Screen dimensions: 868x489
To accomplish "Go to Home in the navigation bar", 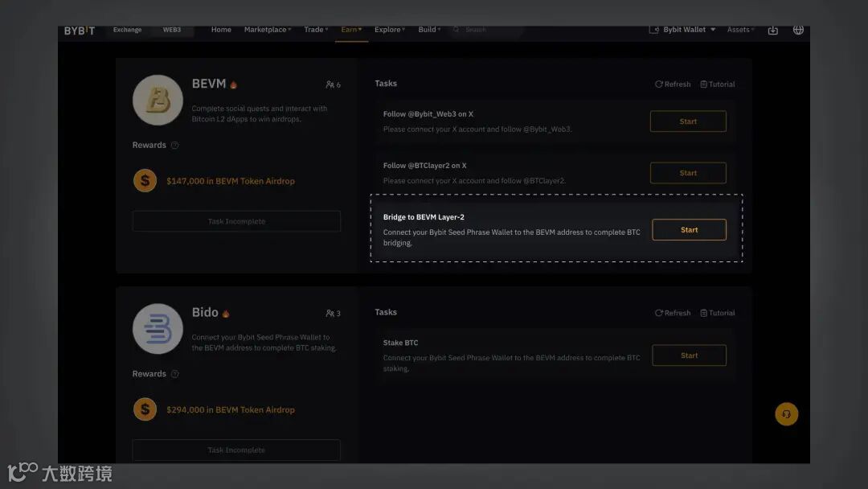I will tap(221, 30).
